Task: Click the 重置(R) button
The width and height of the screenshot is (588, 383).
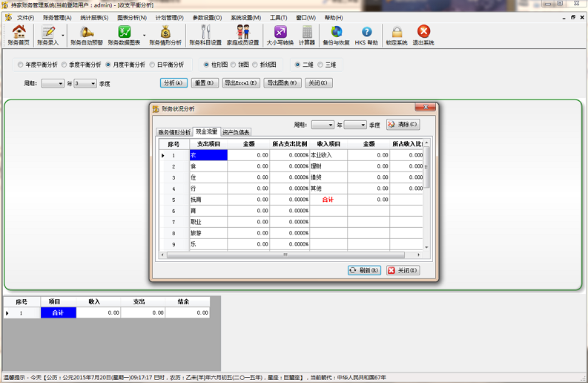Action: [205, 83]
